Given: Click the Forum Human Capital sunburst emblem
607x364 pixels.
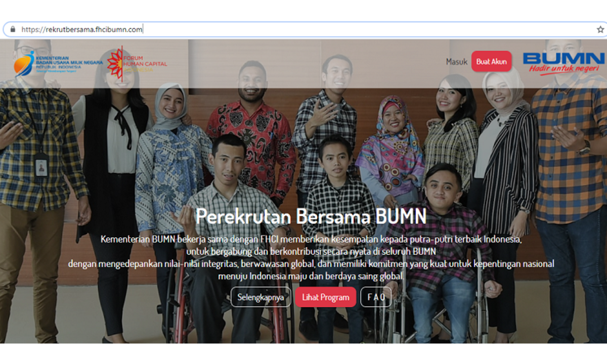Looking at the screenshot, I should (115, 63).
